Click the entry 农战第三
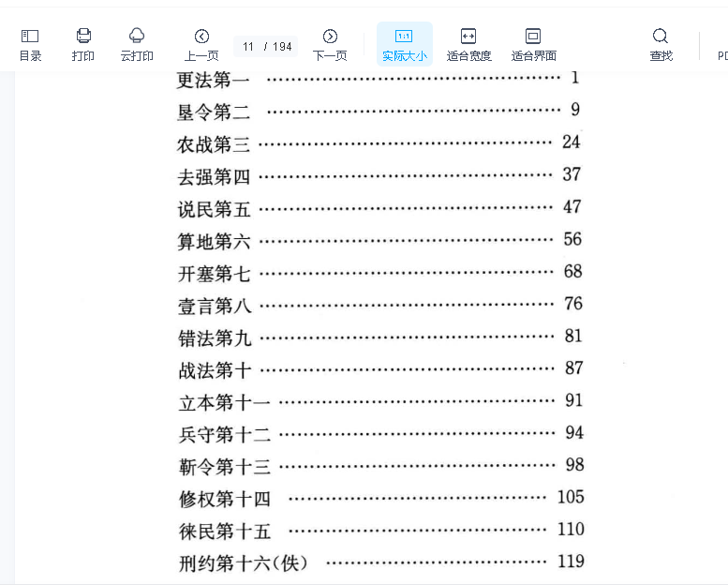This screenshot has width=728, height=585. (213, 144)
